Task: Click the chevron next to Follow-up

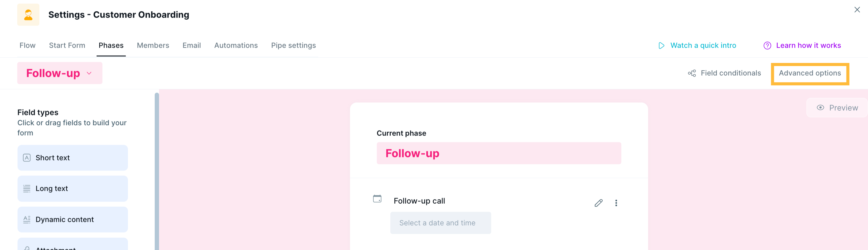Action: click(x=89, y=73)
